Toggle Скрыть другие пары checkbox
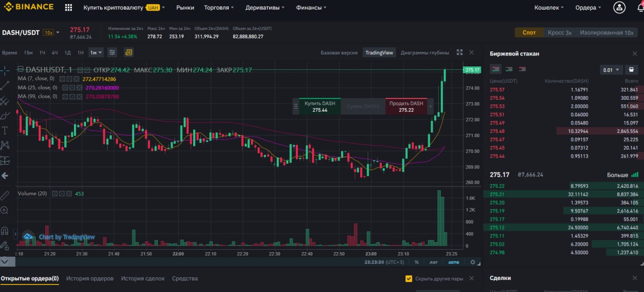Screen dimensions: 644x292 (x=409, y=278)
